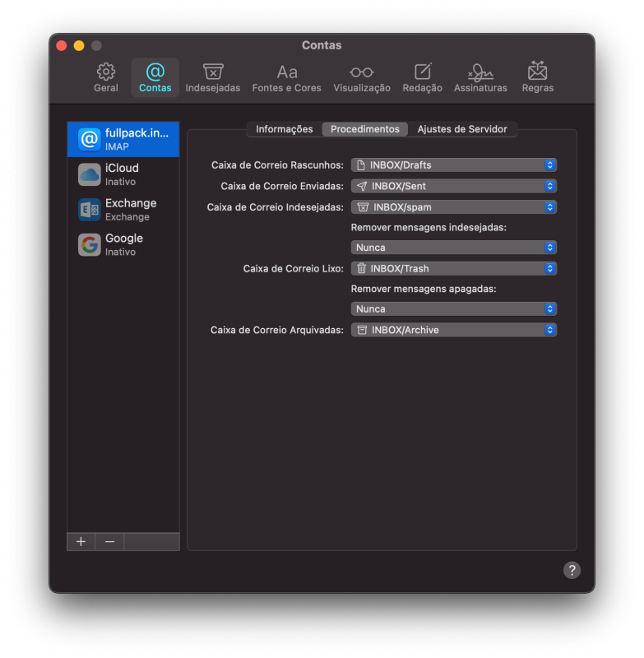Open the Indesejadas junk mail pane
644x658 pixels.
[x=213, y=78]
